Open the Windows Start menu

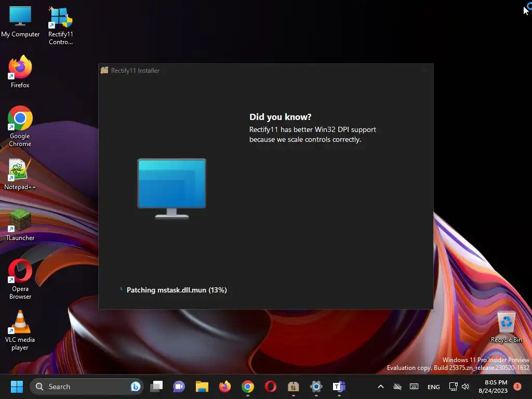[x=17, y=387]
